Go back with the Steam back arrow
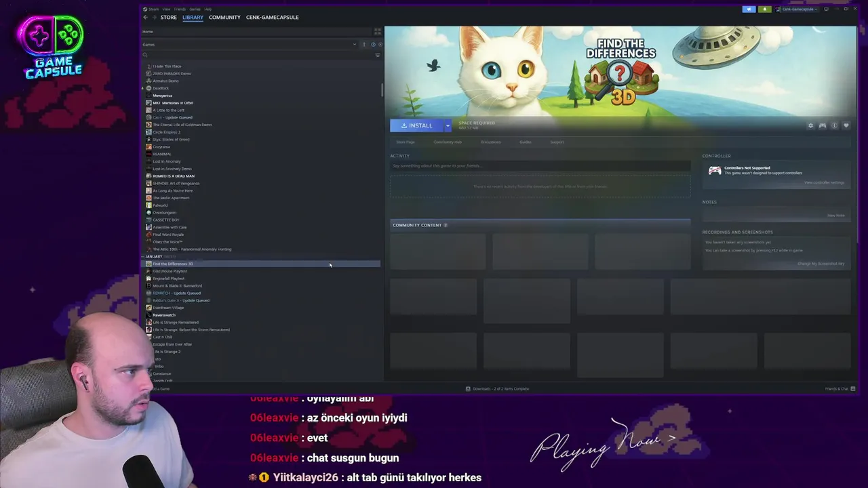Image resolution: width=868 pixels, height=488 pixels. coord(145,17)
